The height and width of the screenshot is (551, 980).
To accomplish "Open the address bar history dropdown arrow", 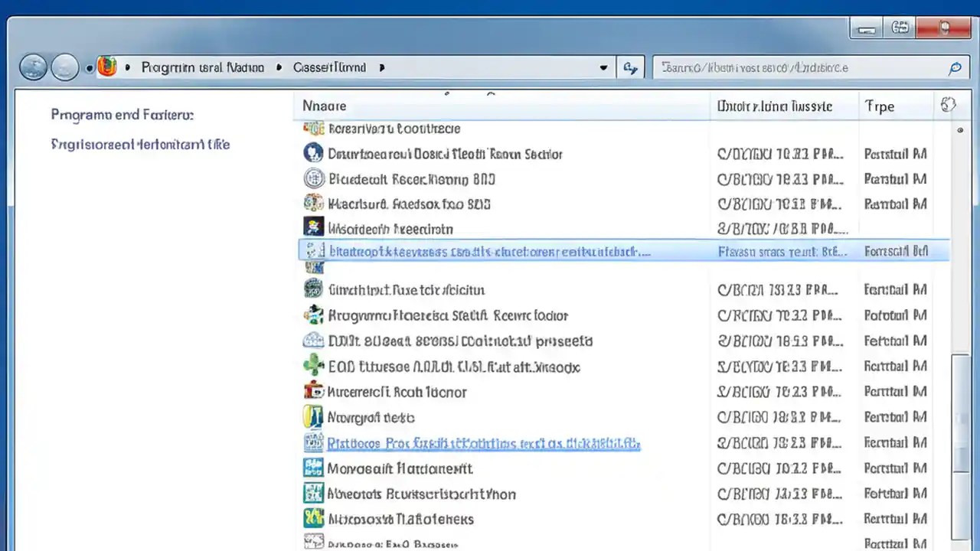I will (603, 67).
